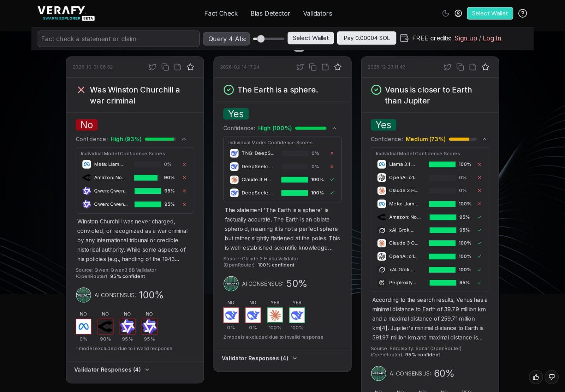Click the Query 4 AIs label button
This screenshot has width=565, height=392.
tap(226, 39)
